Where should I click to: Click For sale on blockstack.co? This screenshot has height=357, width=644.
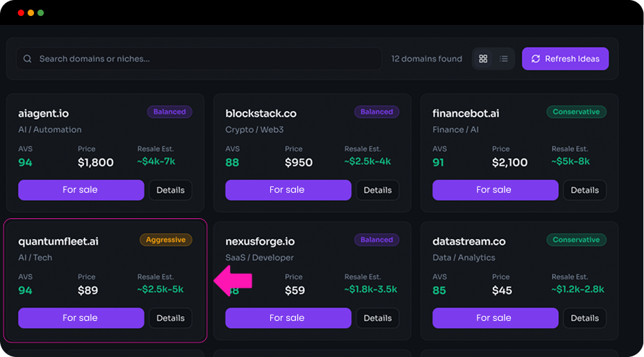(x=287, y=190)
